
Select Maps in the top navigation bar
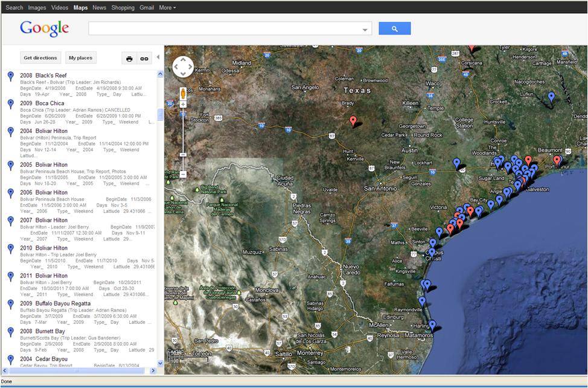(x=81, y=7)
